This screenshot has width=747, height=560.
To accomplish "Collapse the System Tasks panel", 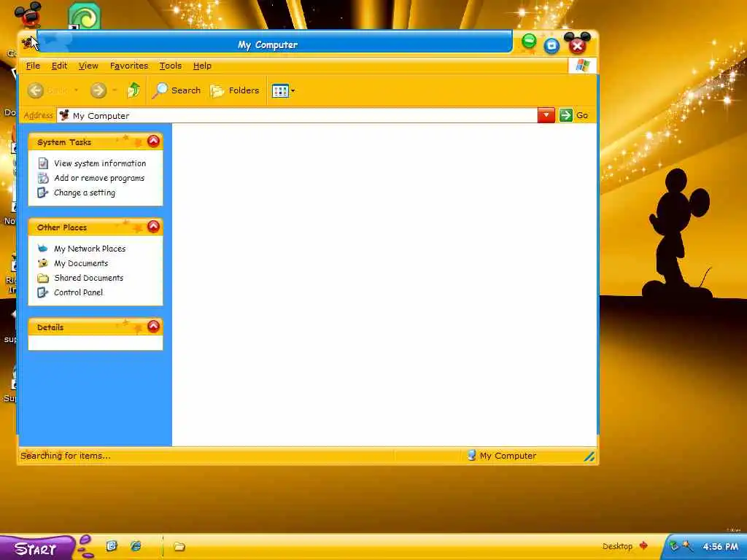I will (153, 141).
